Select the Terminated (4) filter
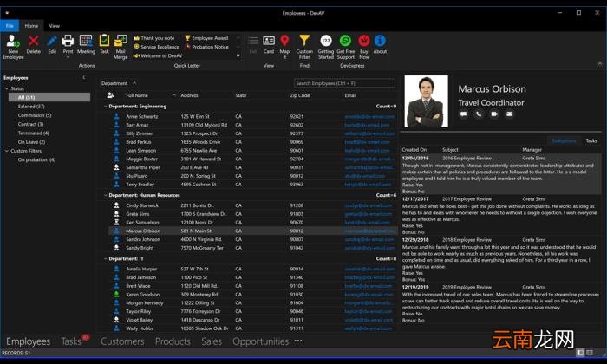Image resolution: width=607 pixels, height=364 pixels. (34, 133)
